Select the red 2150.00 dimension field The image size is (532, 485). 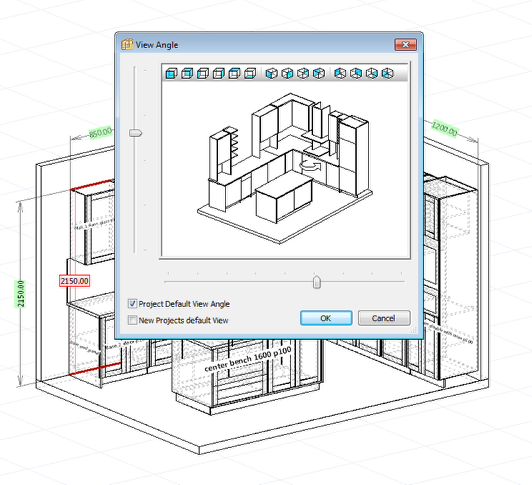click(75, 281)
